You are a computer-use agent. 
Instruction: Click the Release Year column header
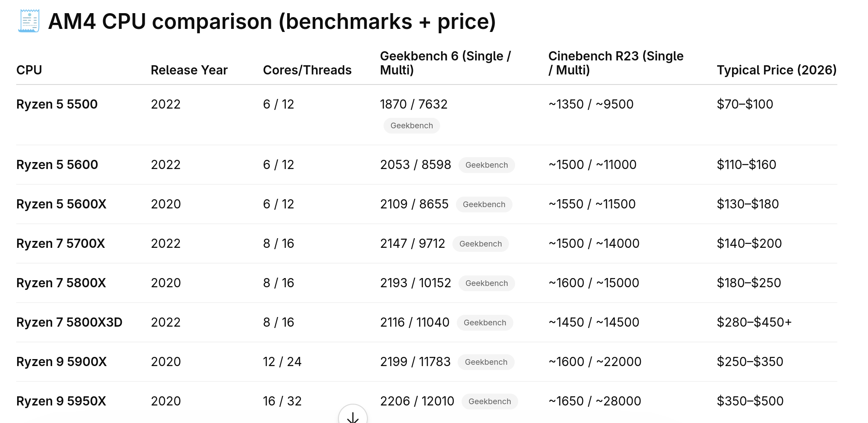189,70
